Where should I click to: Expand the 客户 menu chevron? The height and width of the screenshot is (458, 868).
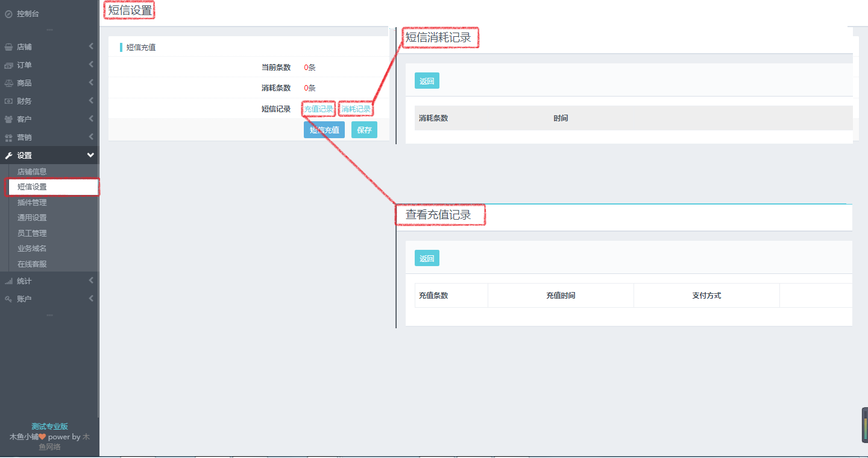[x=91, y=119]
